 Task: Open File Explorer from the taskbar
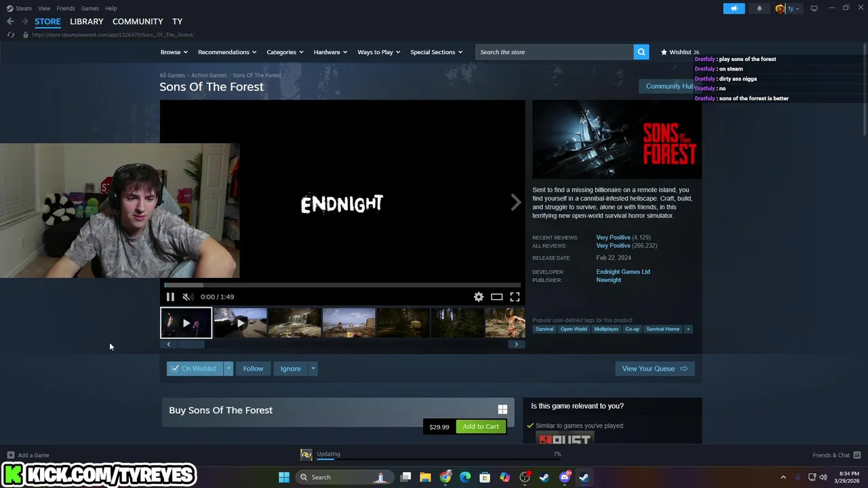coord(425,477)
